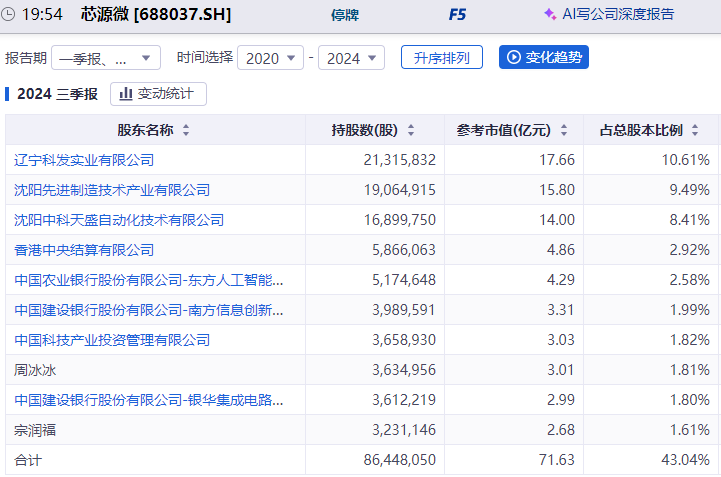Sort by 持股数(股) column arrows
Viewport: 721px width, 477px height.
pos(411,130)
